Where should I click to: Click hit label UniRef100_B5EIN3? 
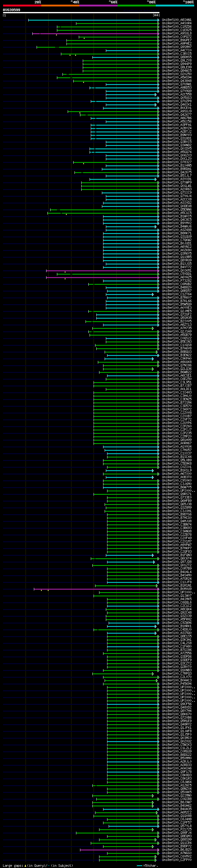176,342
